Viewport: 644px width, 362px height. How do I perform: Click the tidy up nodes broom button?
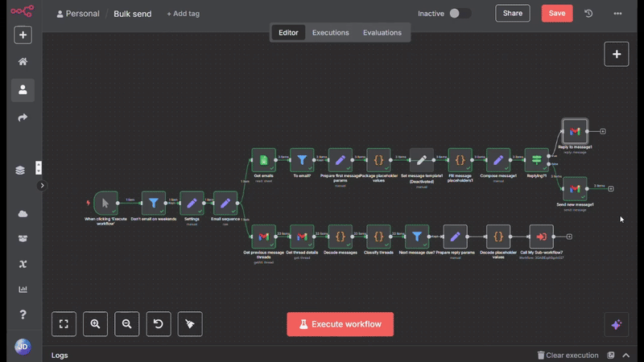point(190,324)
